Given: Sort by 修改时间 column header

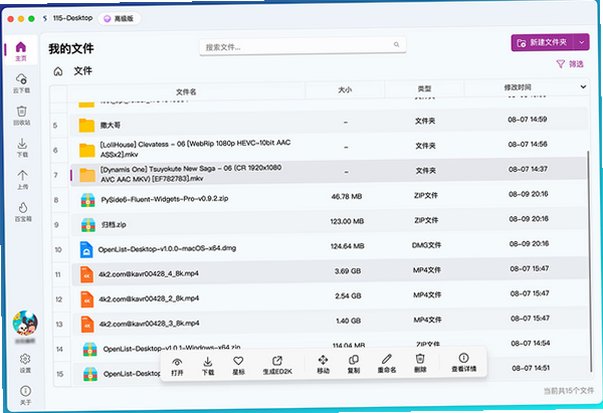Looking at the screenshot, I should point(518,88).
